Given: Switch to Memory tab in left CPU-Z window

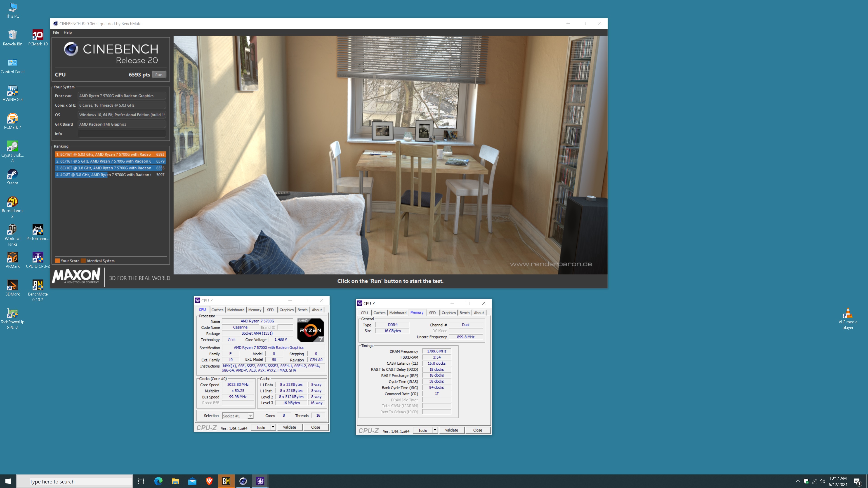Looking at the screenshot, I should click(255, 310).
